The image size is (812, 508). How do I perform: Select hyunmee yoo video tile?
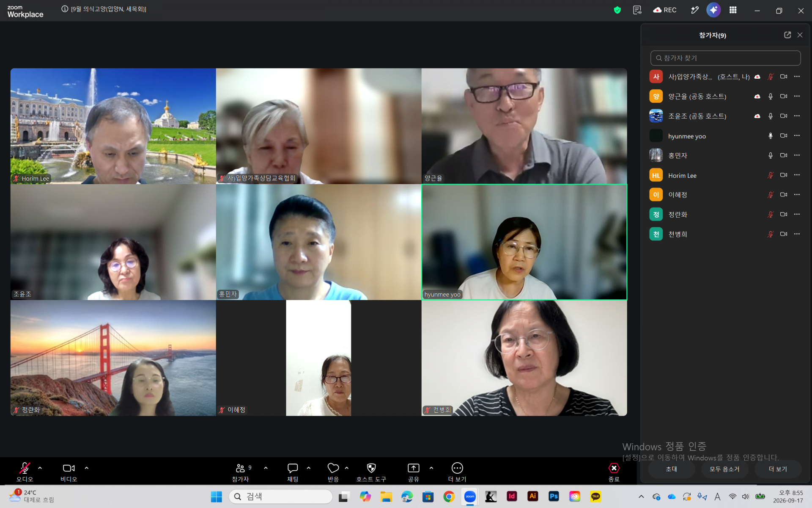[524, 242]
